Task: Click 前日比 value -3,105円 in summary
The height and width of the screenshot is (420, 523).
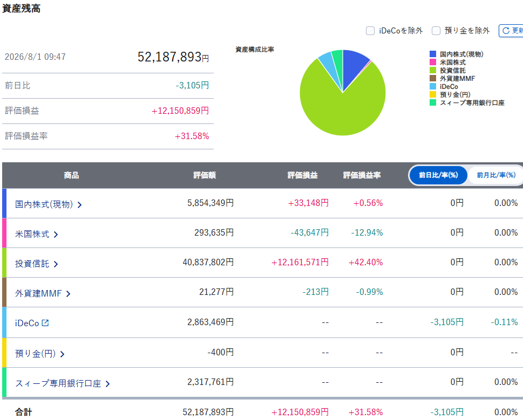Action: click(192, 85)
